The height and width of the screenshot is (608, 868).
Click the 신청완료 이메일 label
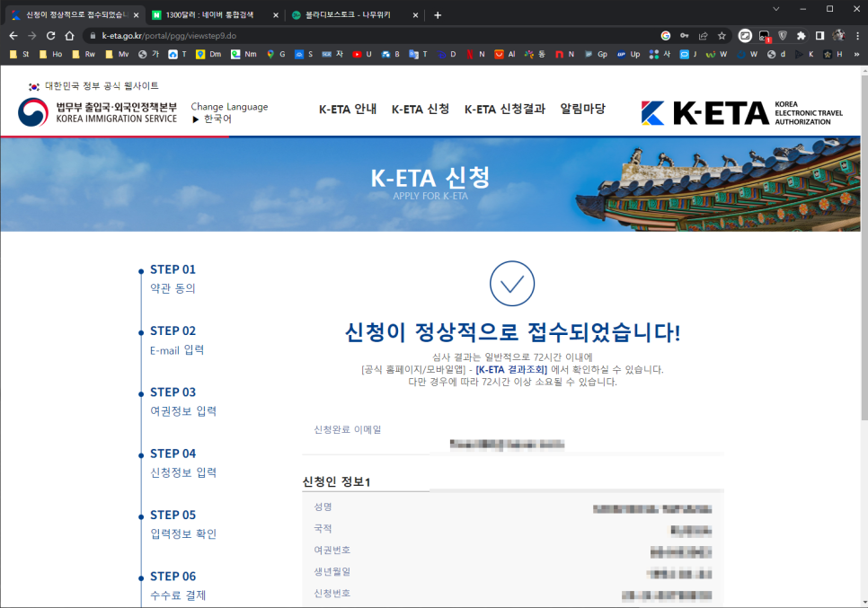[348, 429]
